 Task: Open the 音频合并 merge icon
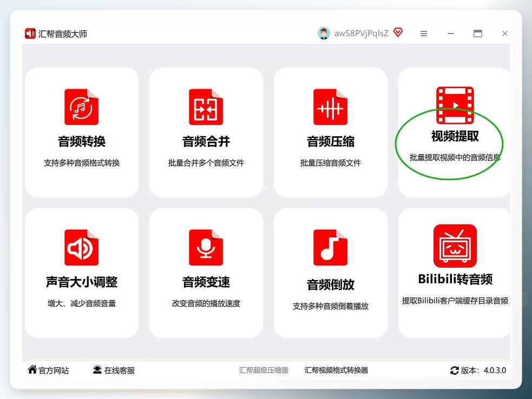(x=206, y=107)
